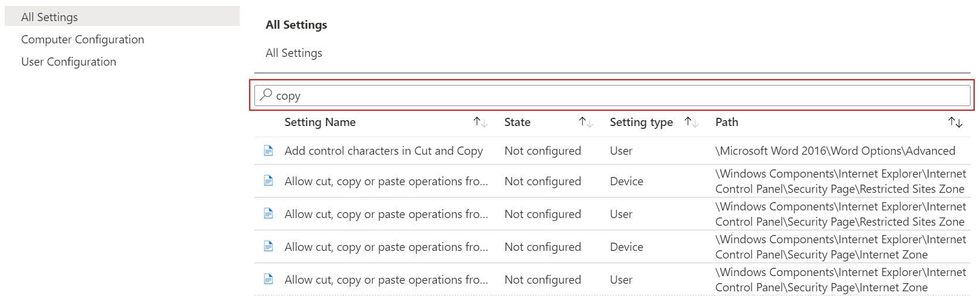Click the search magnifier icon
980x296 pixels.
click(266, 94)
